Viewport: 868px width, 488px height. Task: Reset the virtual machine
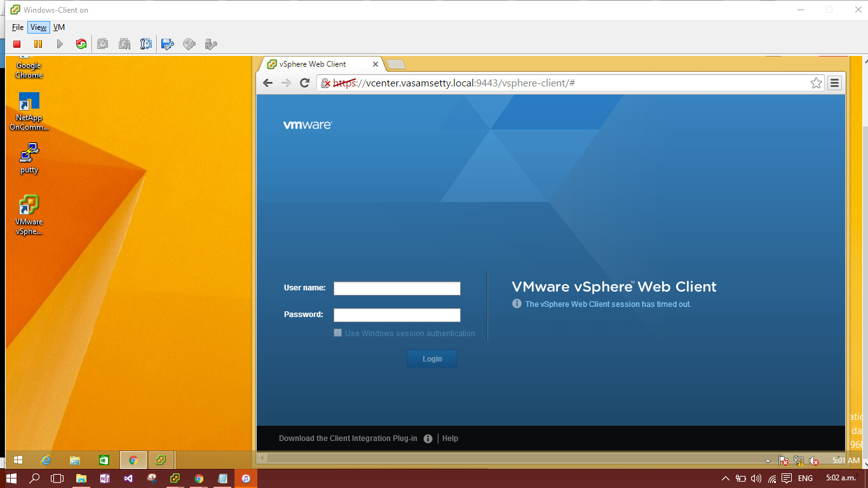click(x=81, y=43)
